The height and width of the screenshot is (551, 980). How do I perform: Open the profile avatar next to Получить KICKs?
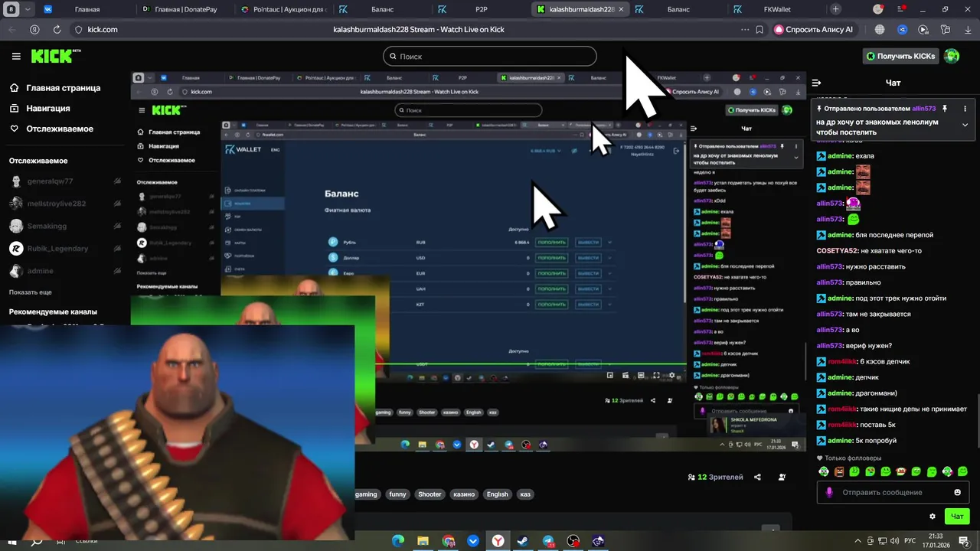pyautogui.click(x=952, y=56)
